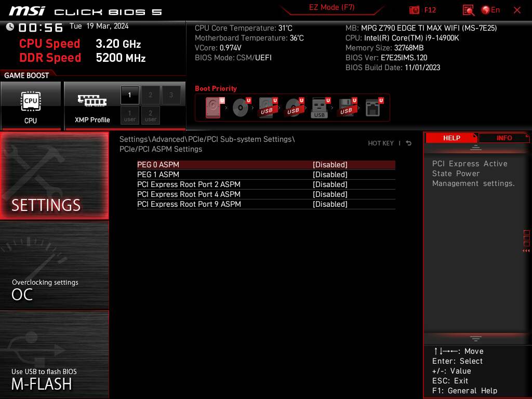Click the CPU Speed 3.20 GHz value

tap(118, 44)
